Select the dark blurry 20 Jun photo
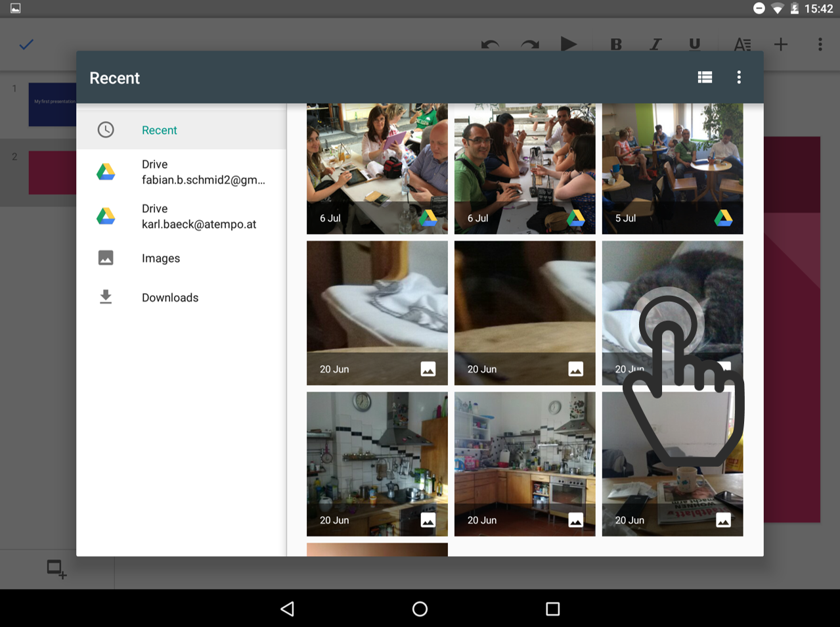840x627 pixels. pyautogui.click(x=525, y=313)
